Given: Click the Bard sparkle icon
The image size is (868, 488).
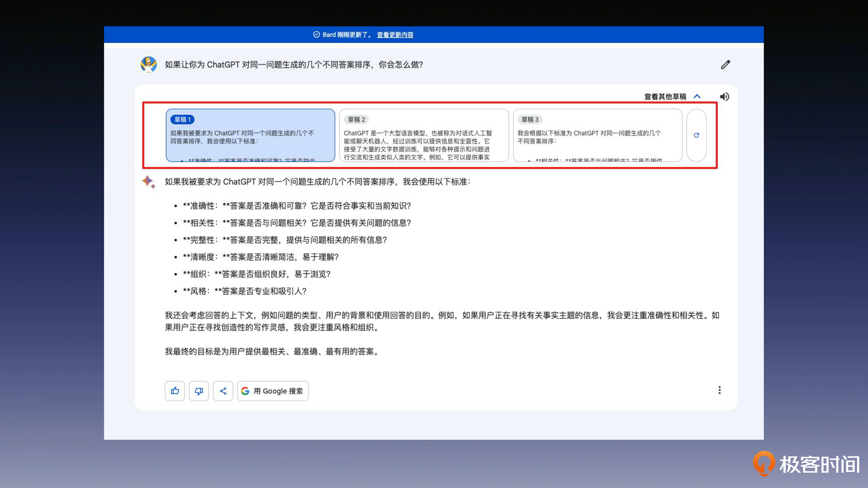Looking at the screenshot, I should pyautogui.click(x=148, y=182).
